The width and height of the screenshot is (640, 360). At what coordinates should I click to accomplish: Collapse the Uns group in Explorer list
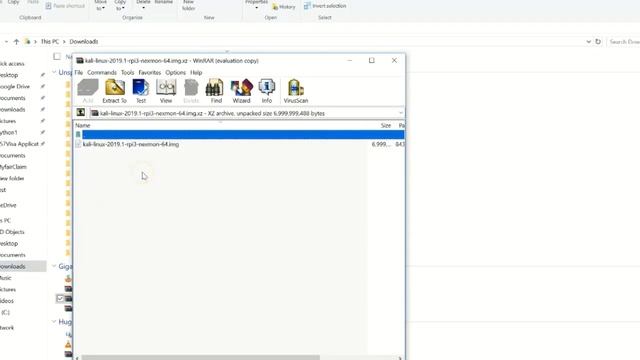point(54,72)
